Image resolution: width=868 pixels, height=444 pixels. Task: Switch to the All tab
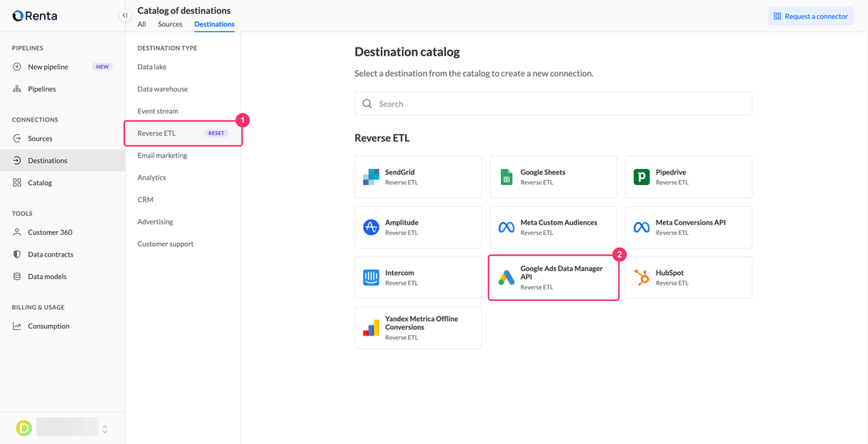[x=141, y=24]
